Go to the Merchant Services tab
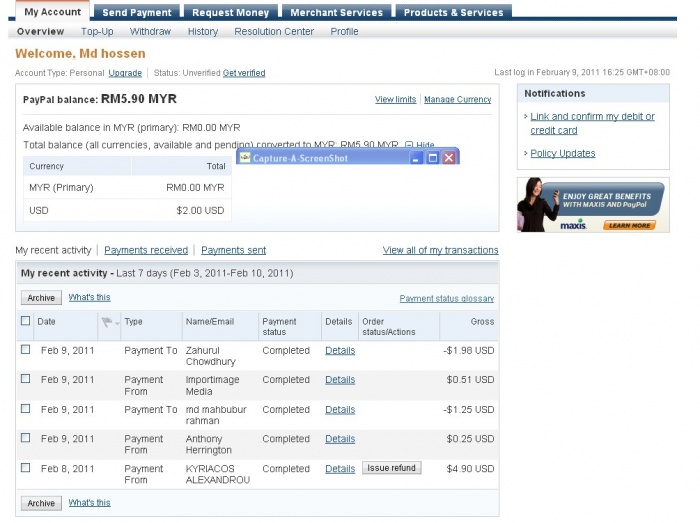Image resolution: width=700 pixels, height=523 pixels. [x=337, y=12]
